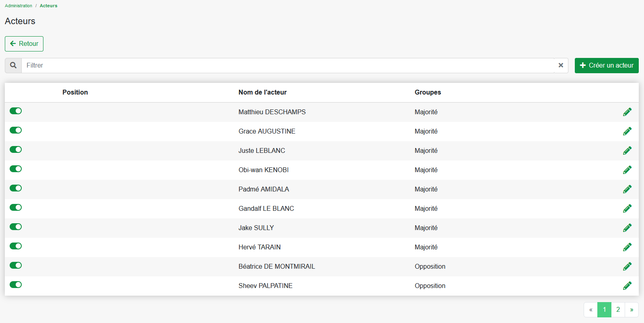Click pencil icon for Grace AUGUSTINE
This screenshot has height=323, width=644.
(x=627, y=132)
